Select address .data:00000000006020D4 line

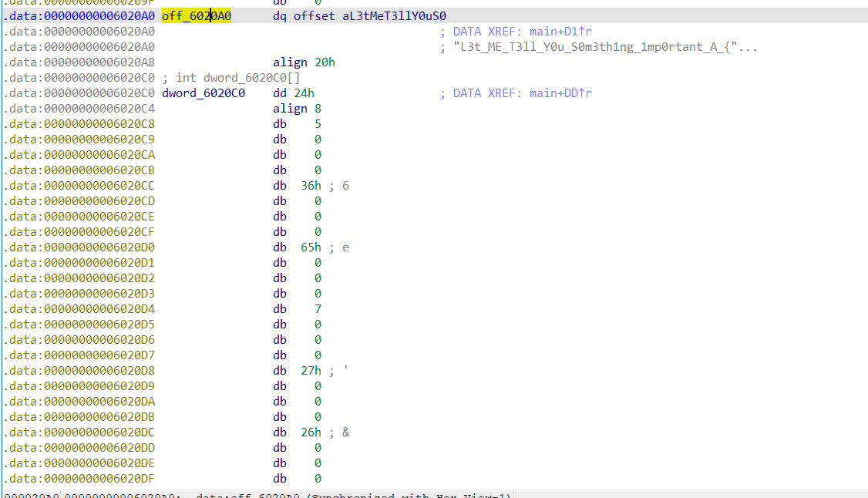[x=79, y=309]
